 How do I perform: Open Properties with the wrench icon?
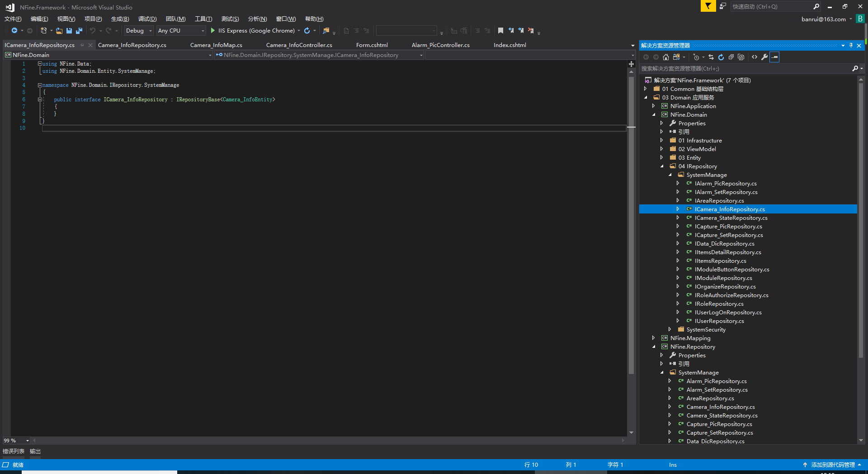[764, 57]
